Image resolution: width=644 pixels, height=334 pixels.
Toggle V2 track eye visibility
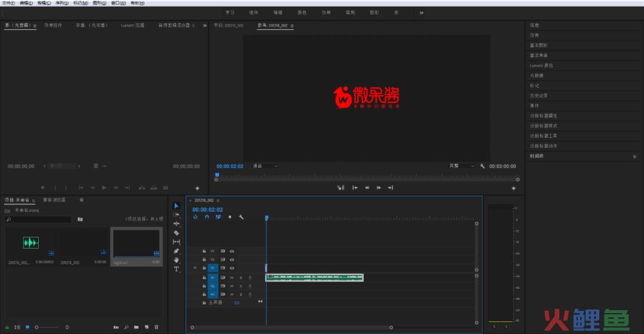coord(231,259)
